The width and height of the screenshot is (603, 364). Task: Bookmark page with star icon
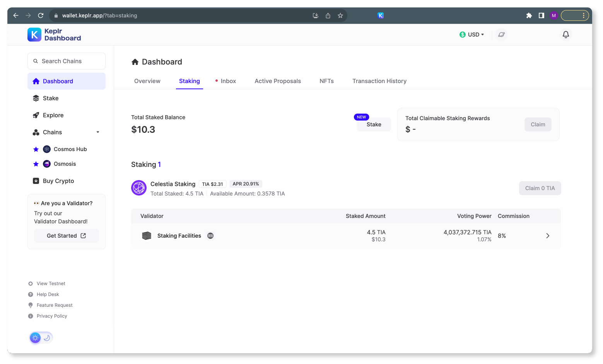pyautogui.click(x=340, y=15)
